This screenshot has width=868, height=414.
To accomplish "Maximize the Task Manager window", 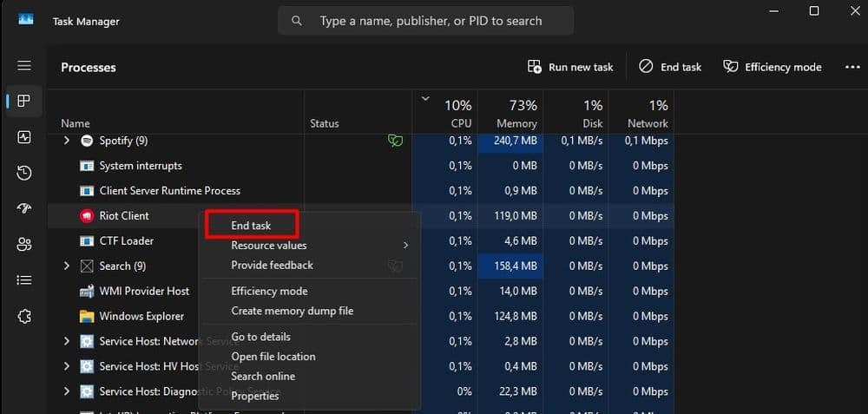I will coord(814,10).
